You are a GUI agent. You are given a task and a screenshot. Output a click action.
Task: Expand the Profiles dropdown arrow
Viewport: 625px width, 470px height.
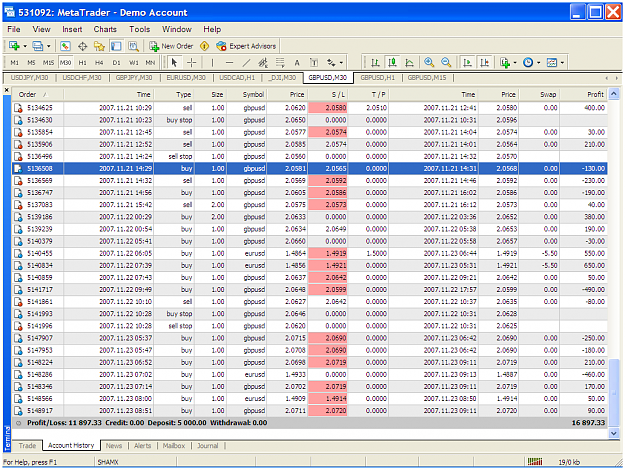point(48,46)
